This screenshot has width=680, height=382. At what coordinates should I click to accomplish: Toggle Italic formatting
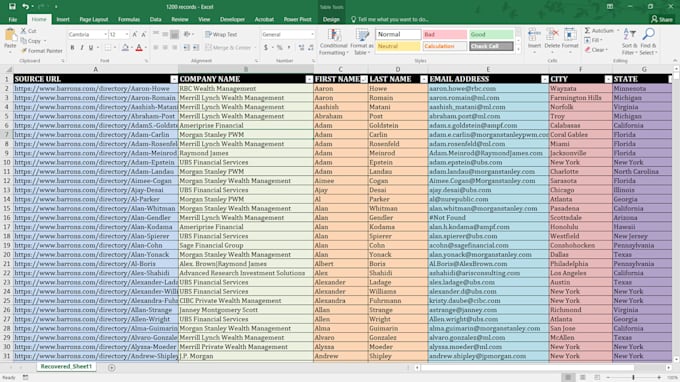click(x=82, y=47)
